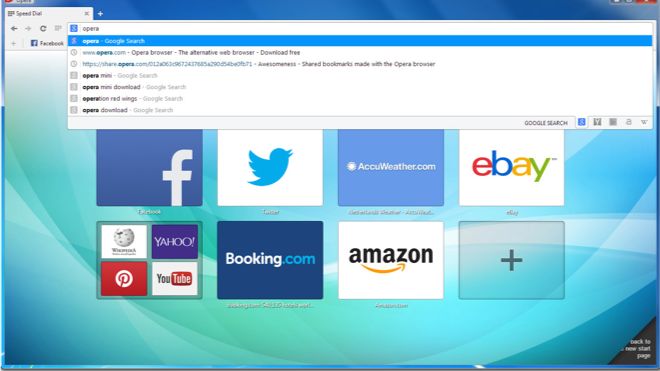Open Speed Dial from the navigation toolbar grid icon
Viewport: 660px width, 371px height.
click(x=58, y=29)
